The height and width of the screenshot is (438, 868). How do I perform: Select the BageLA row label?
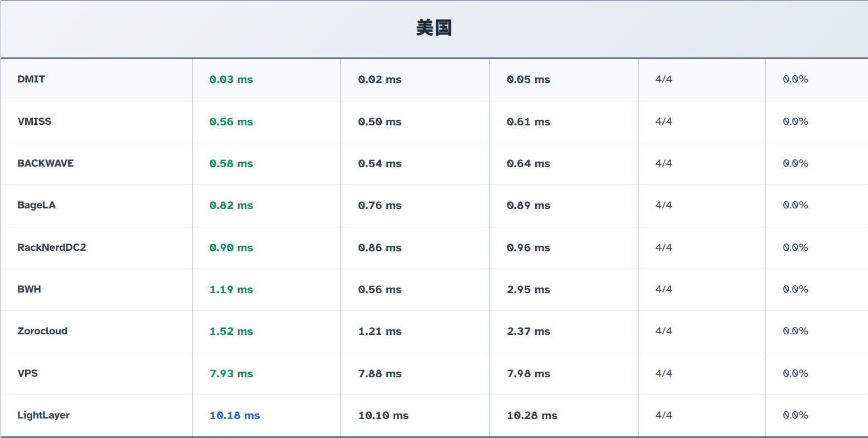tap(37, 205)
